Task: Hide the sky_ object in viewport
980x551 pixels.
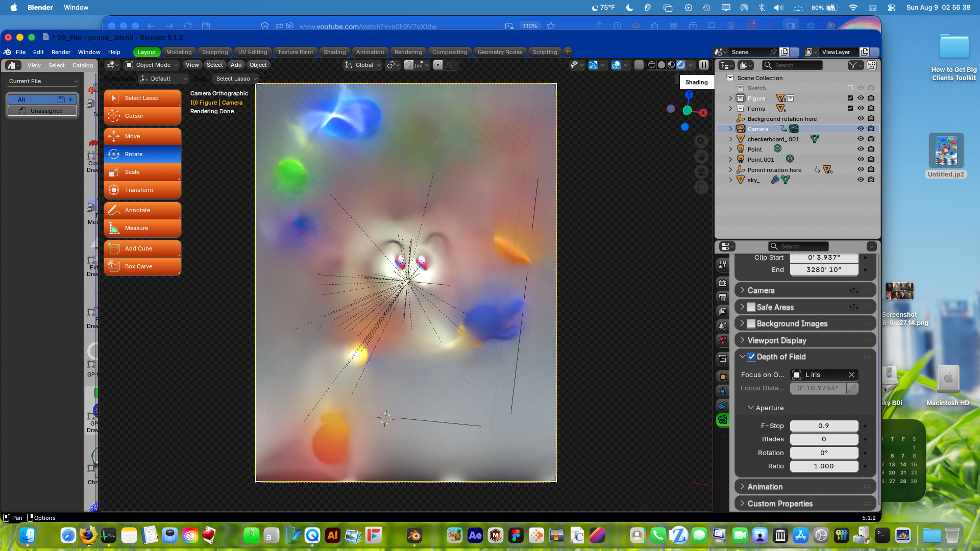Action: (x=861, y=180)
